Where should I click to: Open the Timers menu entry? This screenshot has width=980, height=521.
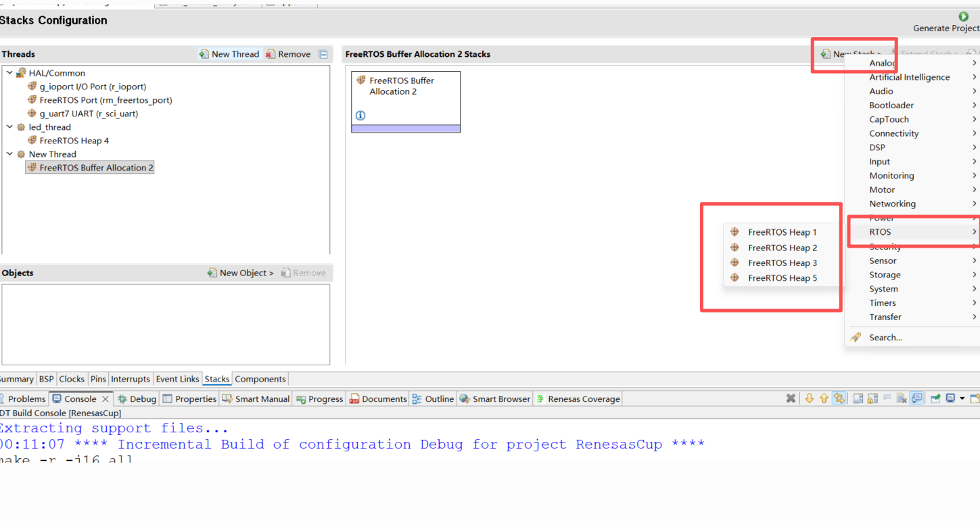(912, 302)
